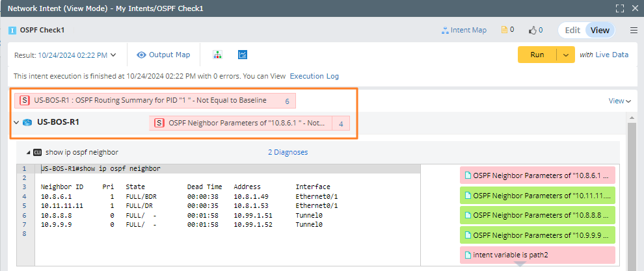The height and width of the screenshot is (271, 644).
Task: Show the Output Map
Action: click(163, 55)
